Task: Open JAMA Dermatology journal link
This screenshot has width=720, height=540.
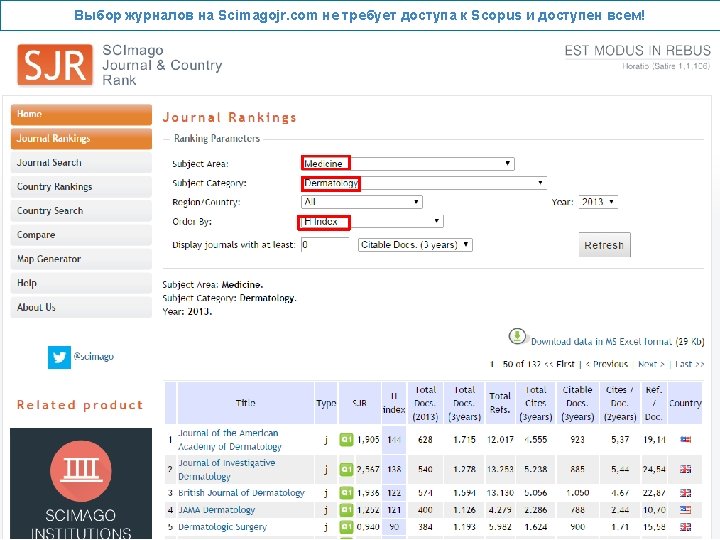Action: [x=216, y=510]
